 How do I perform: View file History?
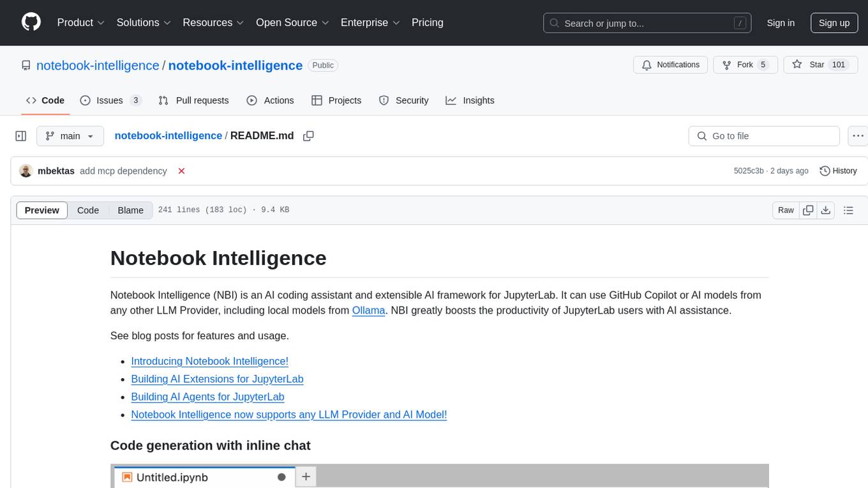[838, 171]
